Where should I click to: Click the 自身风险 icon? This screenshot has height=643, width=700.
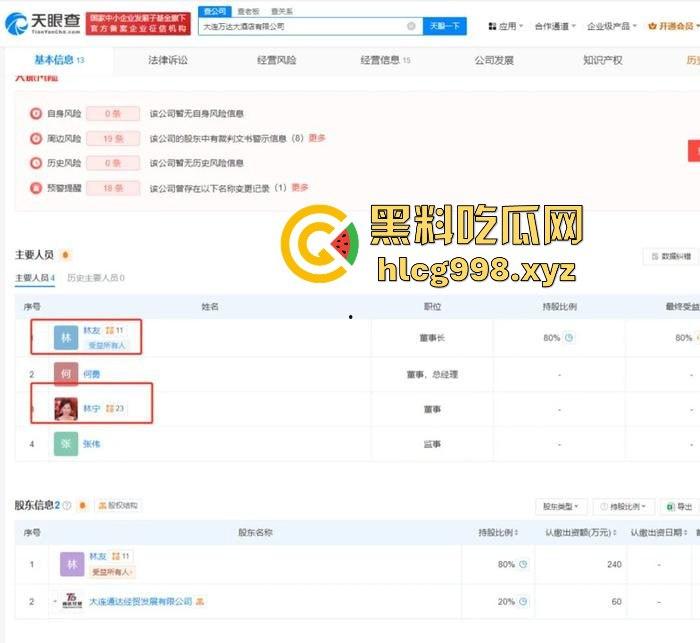click(36, 113)
